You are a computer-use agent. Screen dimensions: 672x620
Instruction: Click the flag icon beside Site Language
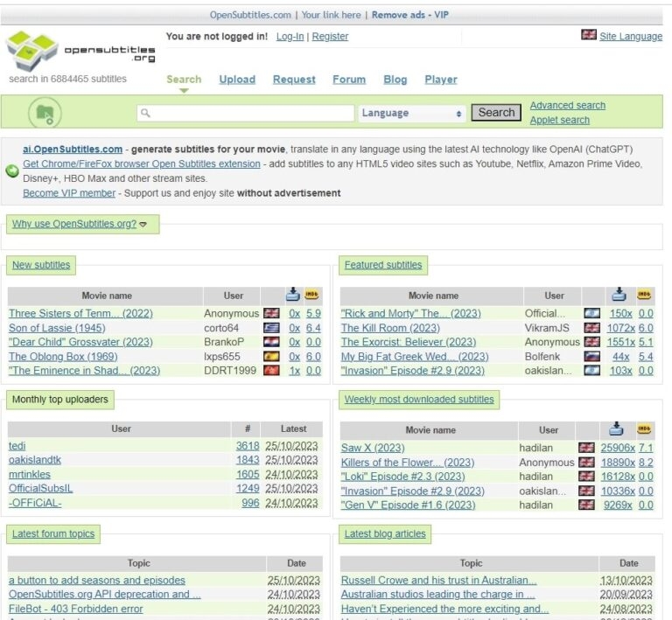click(x=589, y=35)
